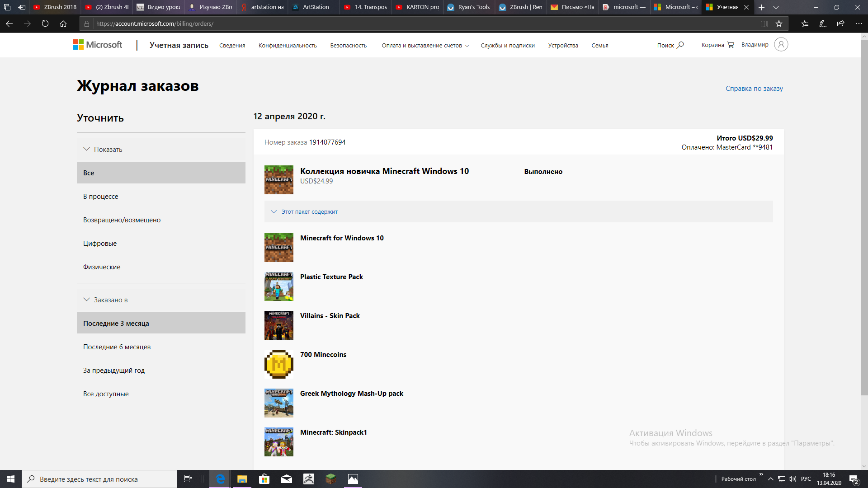The height and width of the screenshot is (488, 868).
Task: Open the notification center icon
Action: pyautogui.click(x=854, y=479)
